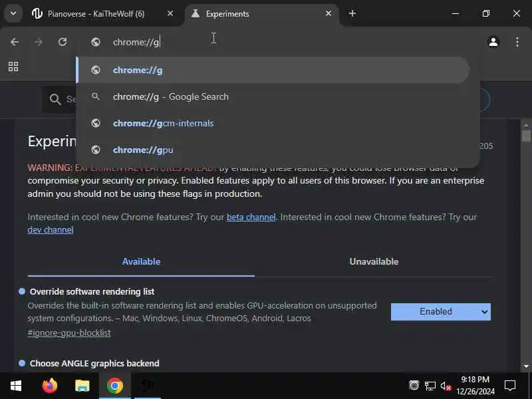The width and height of the screenshot is (532, 399).
Task: Open the apps grid shortcut icon
Action: coord(13,66)
